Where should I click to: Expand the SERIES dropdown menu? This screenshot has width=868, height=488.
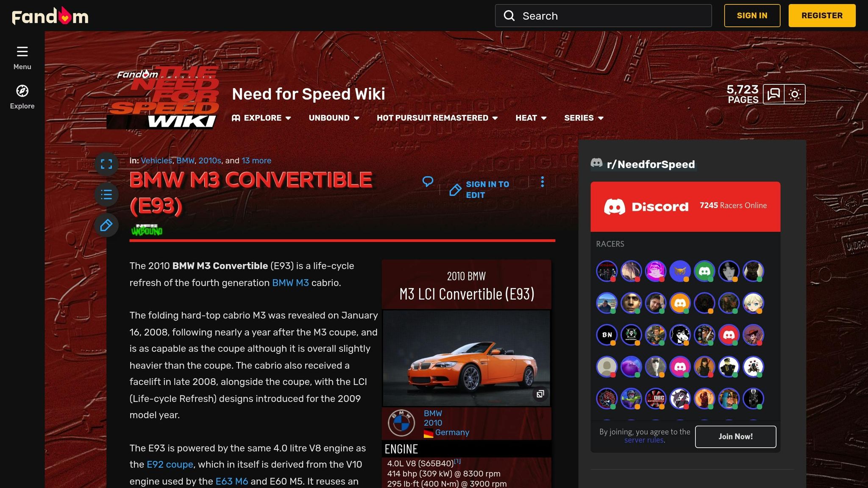click(584, 118)
